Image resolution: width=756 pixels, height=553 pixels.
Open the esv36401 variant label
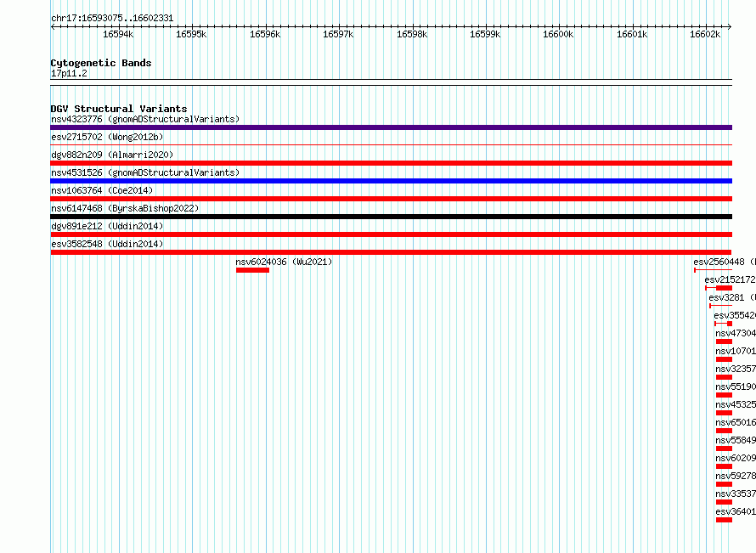click(736, 511)
